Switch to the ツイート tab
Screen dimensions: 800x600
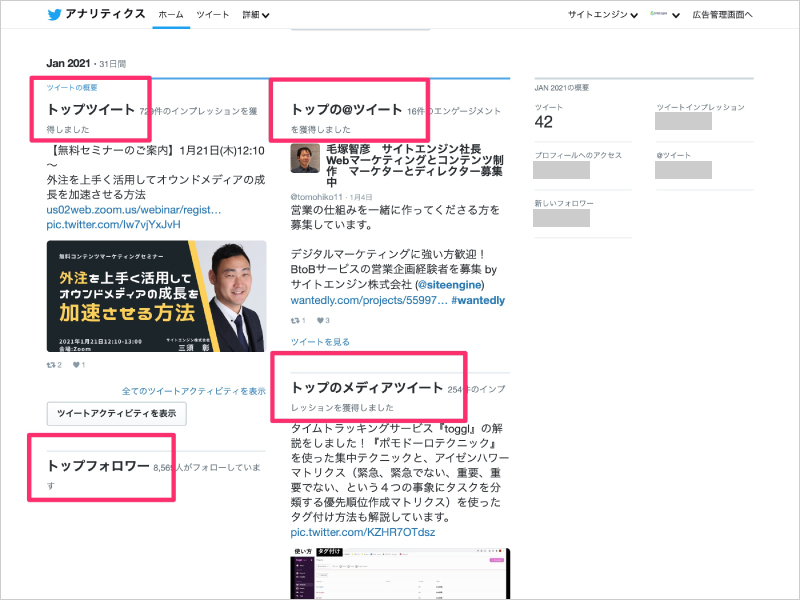(x=213, y=15)
